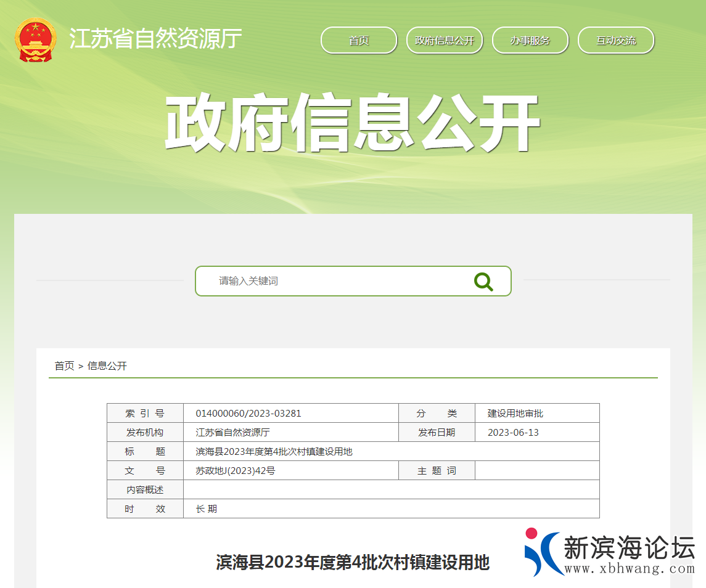Select the 互动交流 navigation button

[x=615, y=40]
